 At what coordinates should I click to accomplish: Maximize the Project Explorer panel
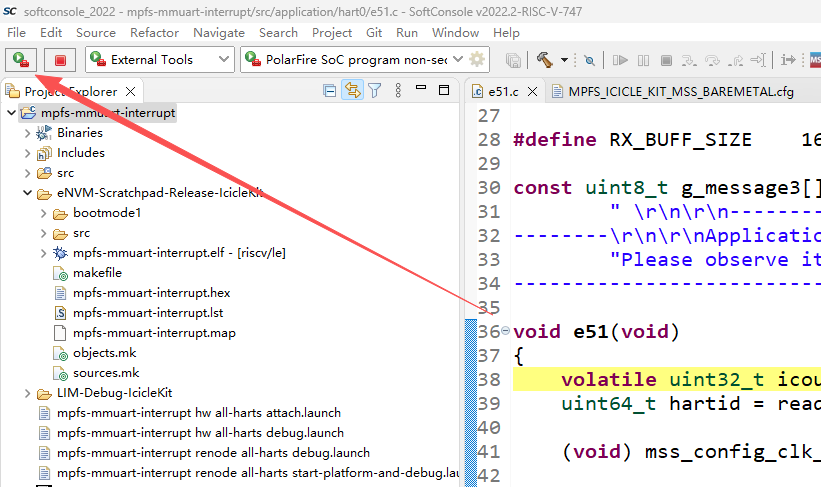tap(444, 90)
